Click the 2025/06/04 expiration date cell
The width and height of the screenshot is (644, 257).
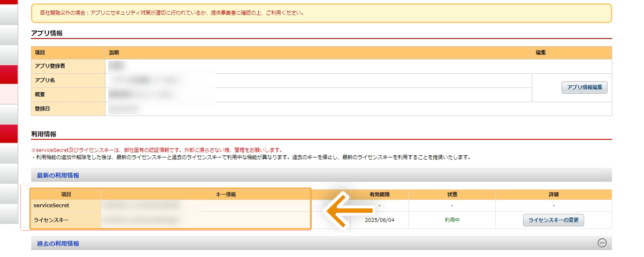pyautogui.click(x=380, y=220)
